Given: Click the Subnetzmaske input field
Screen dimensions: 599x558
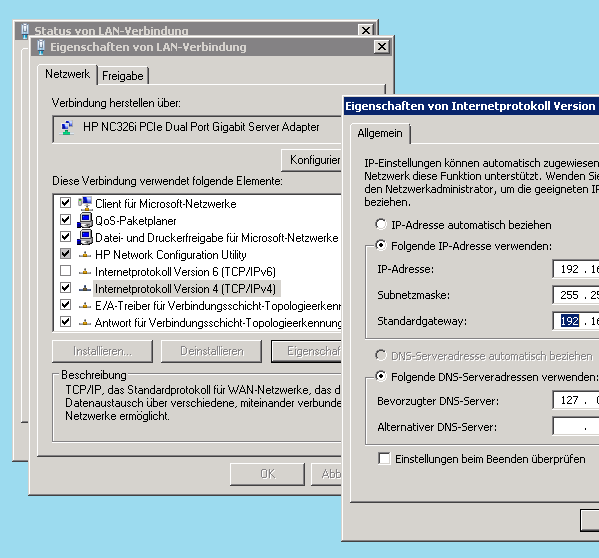Looking at the screenshot, I should (576, 295).
